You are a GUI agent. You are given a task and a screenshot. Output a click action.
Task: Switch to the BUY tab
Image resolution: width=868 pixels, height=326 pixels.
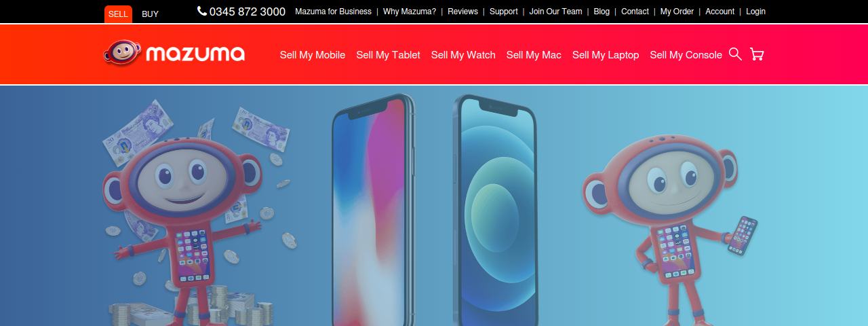point(150,14)
